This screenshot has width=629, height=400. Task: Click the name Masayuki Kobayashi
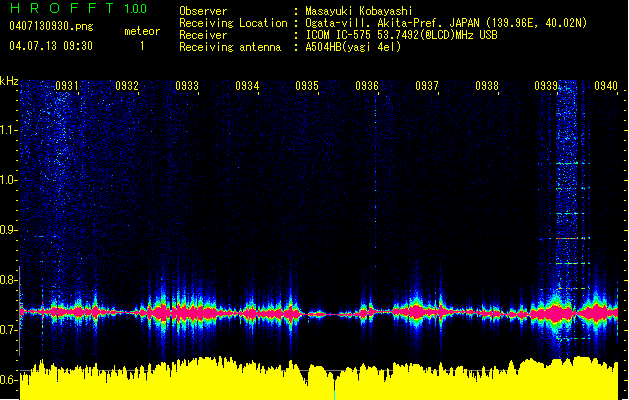tap(359, 11)
